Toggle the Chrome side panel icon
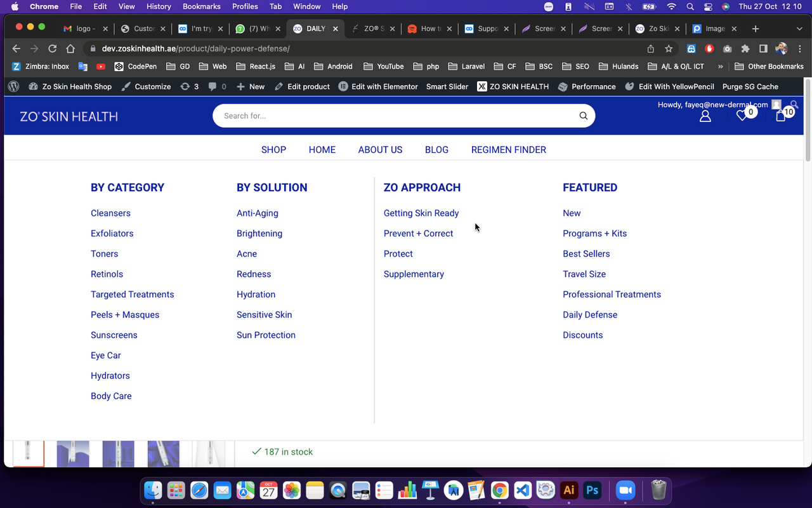 click(x=763, y=48)
